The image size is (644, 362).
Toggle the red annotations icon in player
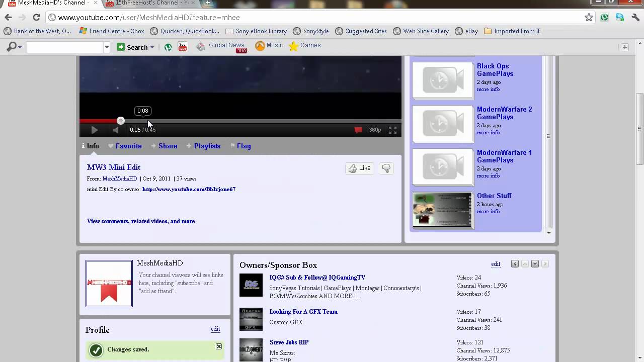[358, 130]
